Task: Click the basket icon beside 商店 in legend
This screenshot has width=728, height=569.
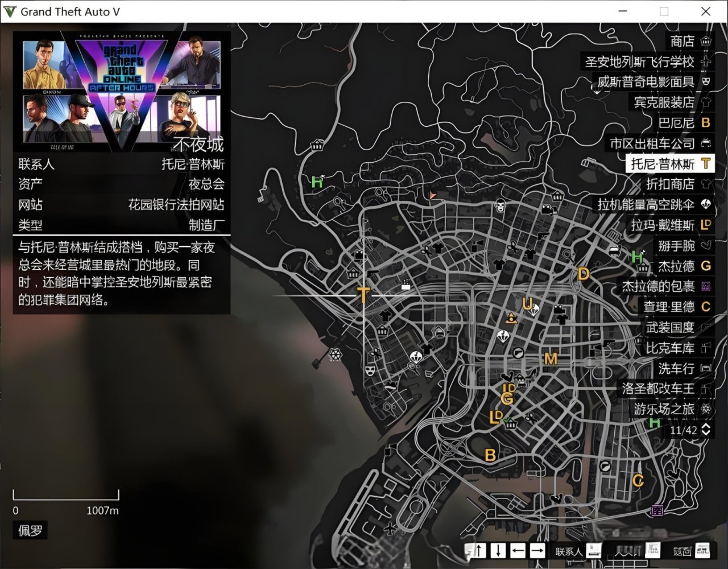Action: click(706, 41)
